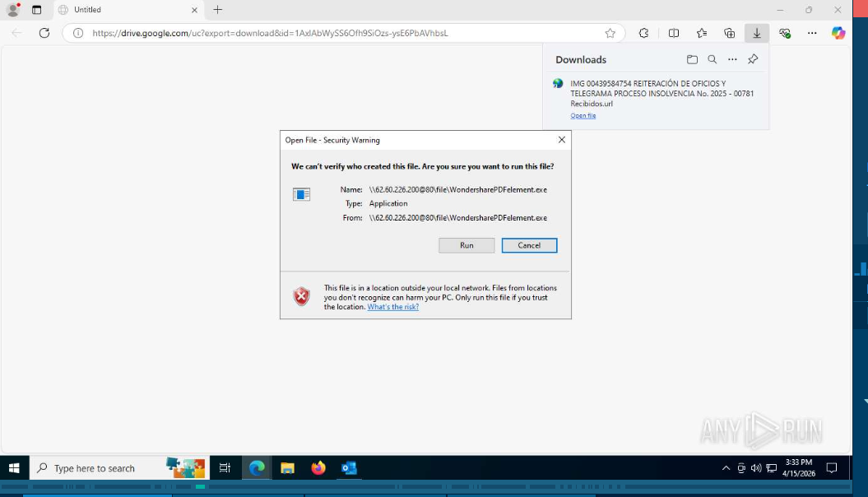Open more options in Downloads panel

point(732,59)
